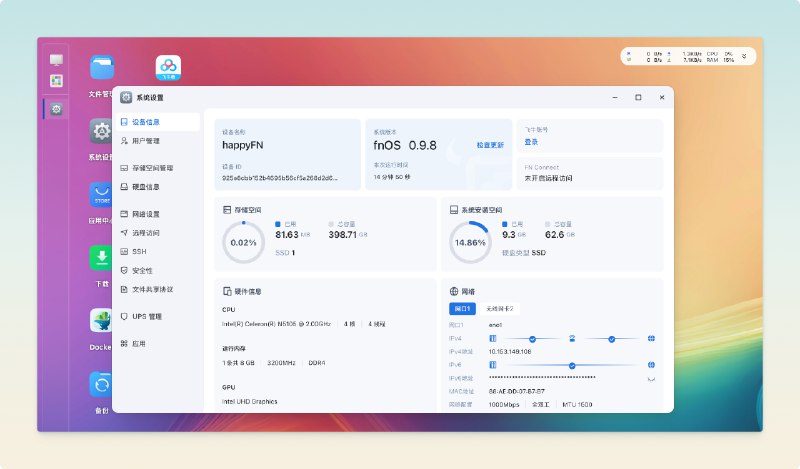800x469 pixels.
Task: Open 存储空间管理 in the sidebar
Action: pos(151,168)
